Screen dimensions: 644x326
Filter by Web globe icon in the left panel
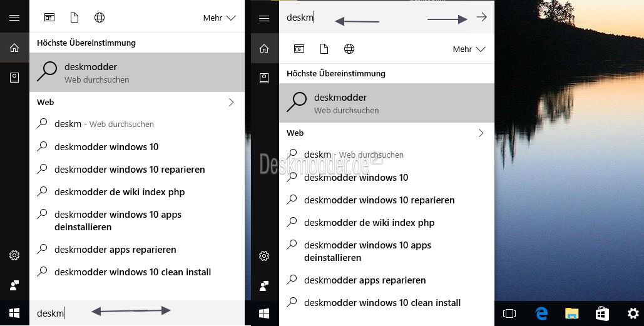pos(100,18)
